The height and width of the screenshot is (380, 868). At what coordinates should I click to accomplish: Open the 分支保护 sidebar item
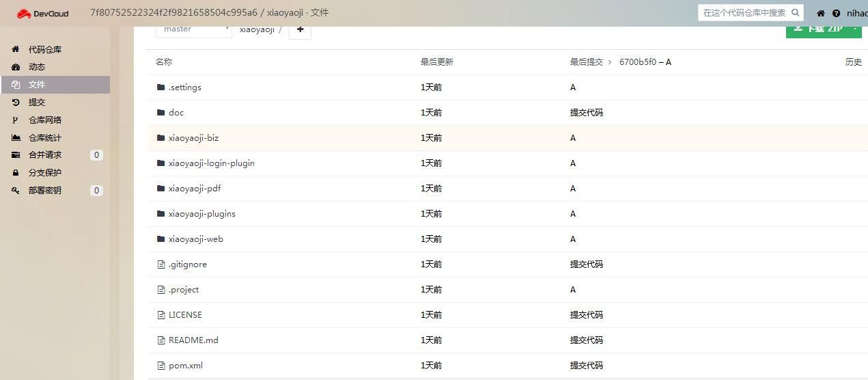point(55,173)
